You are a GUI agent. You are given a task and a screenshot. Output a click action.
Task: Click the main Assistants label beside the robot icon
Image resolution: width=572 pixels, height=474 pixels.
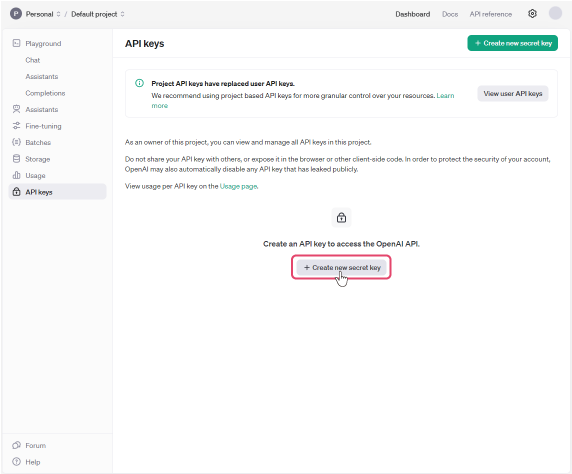[x=42, y=109]
